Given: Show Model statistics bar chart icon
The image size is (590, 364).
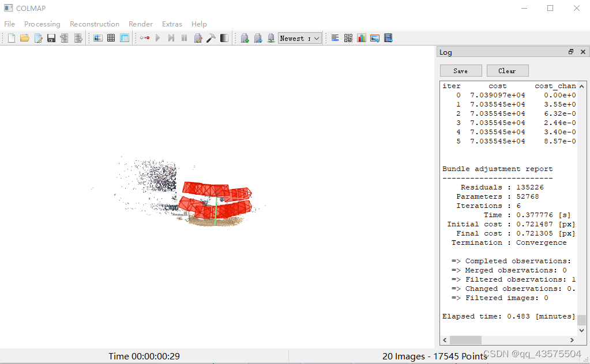Looking at the screenshot, I should pyautogui.click(x=362, y=38).
